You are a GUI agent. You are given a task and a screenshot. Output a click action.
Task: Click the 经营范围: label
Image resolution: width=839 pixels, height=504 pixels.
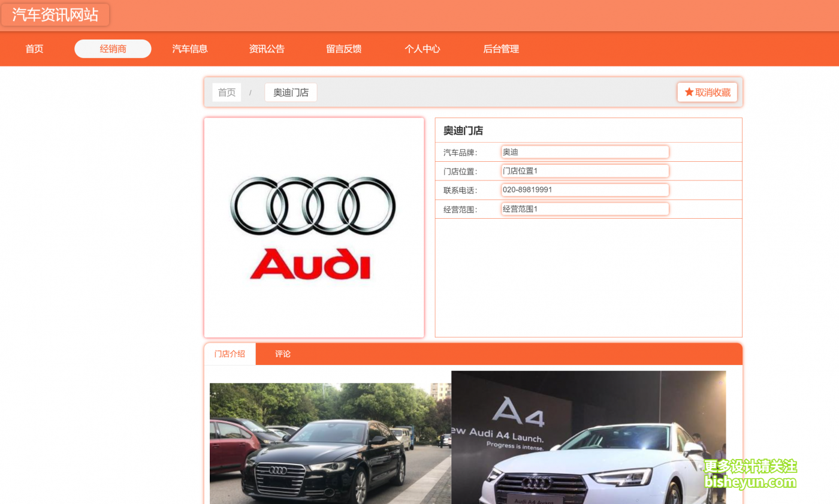tap(460, 210)
